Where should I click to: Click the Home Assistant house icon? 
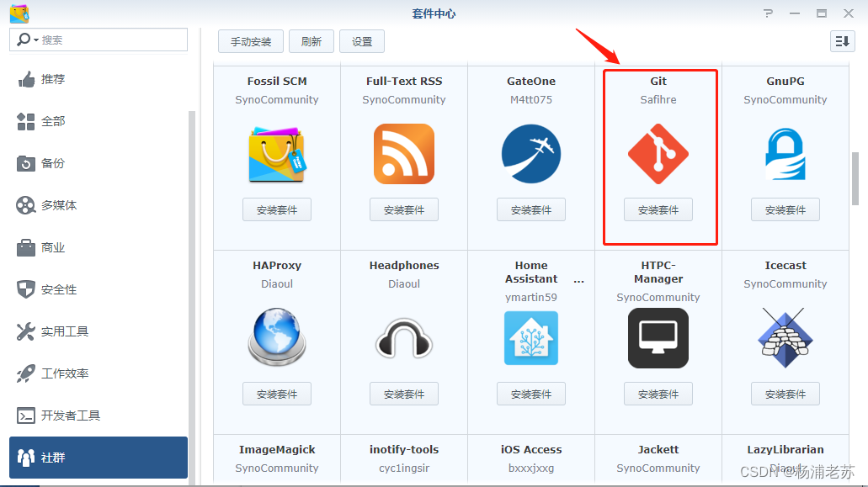(531, 338)
